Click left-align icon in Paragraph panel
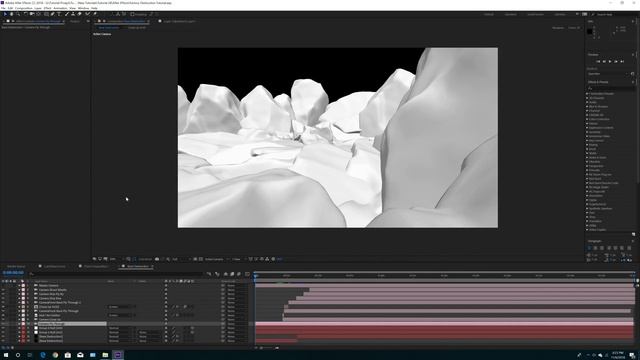 point(589,248)
